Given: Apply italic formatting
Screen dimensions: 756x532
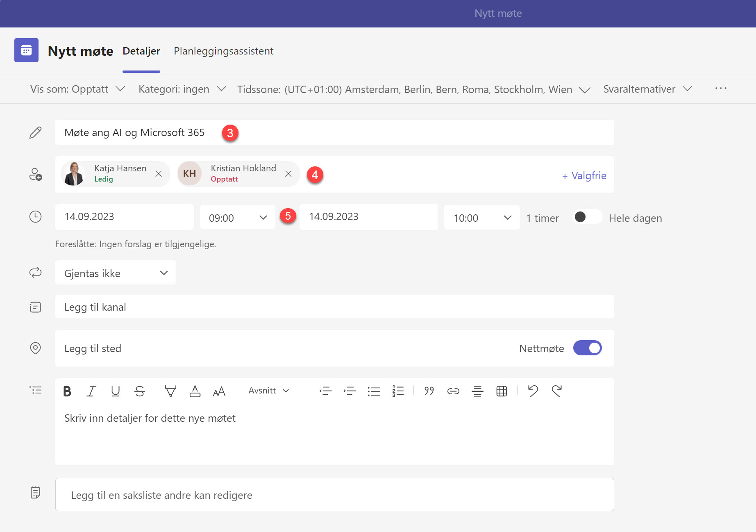Looking at the screenshot, I should coord(91,391).
